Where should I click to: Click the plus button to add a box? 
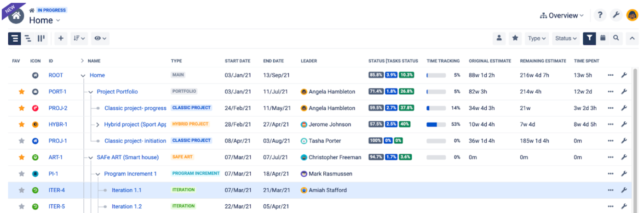[61, 39]
